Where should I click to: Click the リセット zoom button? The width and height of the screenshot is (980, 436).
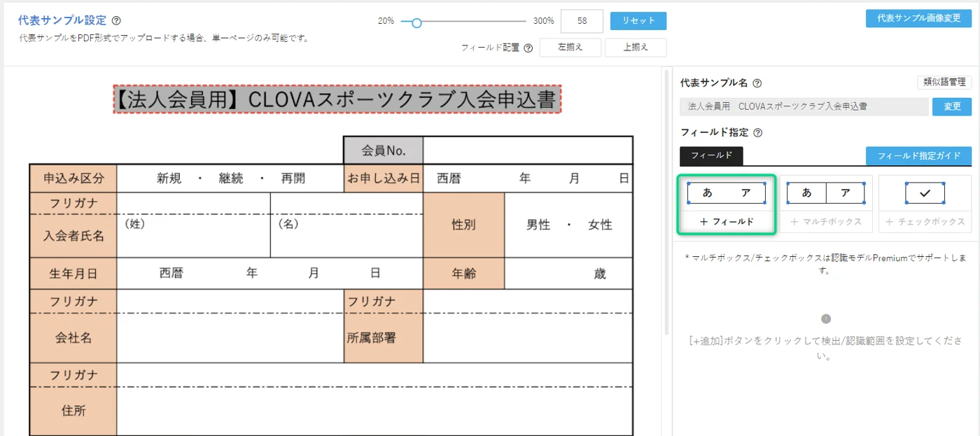coord(638,21)
